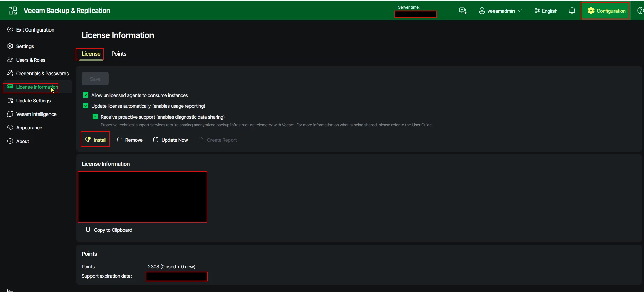
Task: Open the Veeam app launcher grid icon
Action: click(13, 11)
